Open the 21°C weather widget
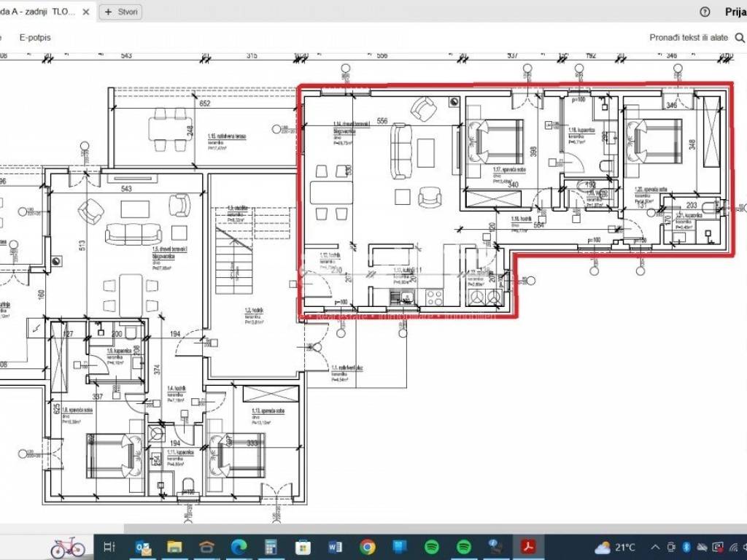This screenshot has height=560, width=747. tap(616, 547)
